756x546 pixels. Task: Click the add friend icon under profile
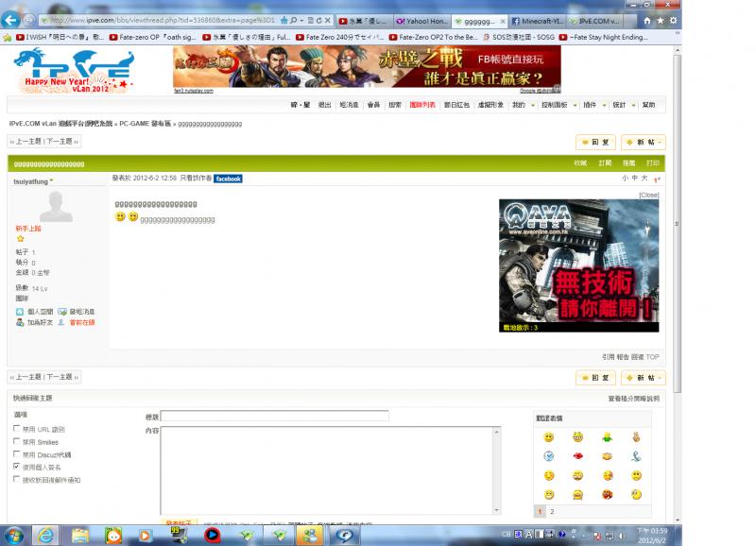pyautogui.click(x=20, y=322)
